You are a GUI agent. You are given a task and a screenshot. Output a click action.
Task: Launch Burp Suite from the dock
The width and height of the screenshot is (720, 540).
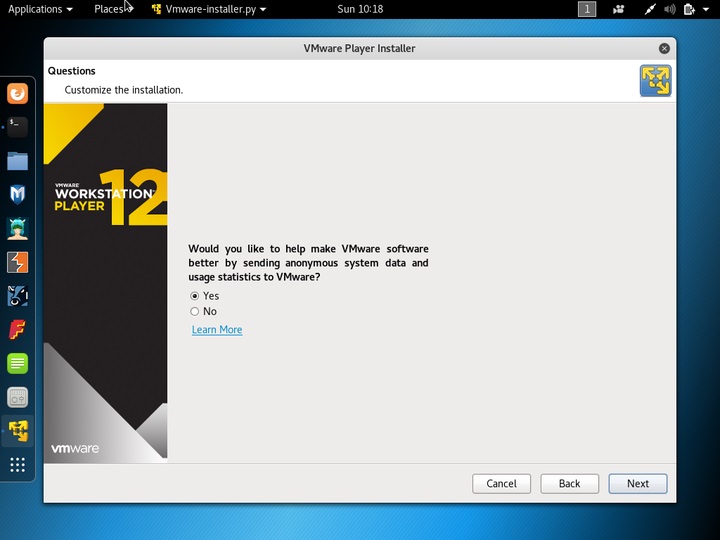(x=17, y=262)
